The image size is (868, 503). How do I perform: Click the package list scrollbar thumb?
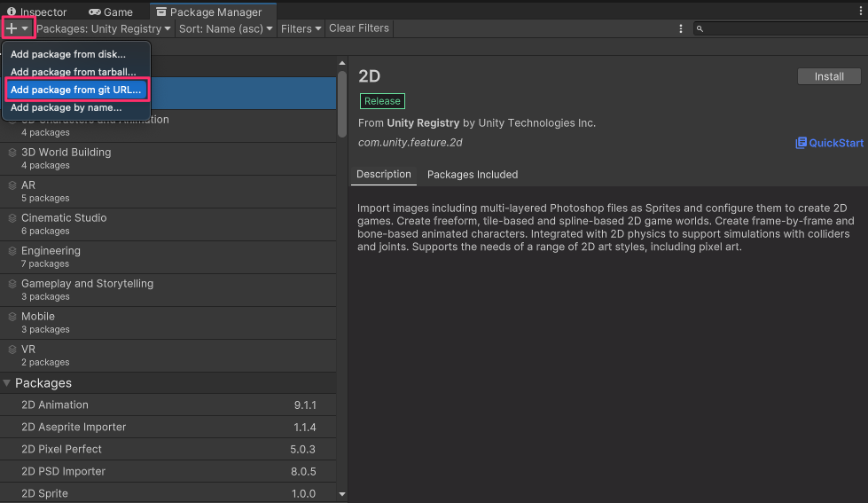pyautogui.click(x=342, y=104)
